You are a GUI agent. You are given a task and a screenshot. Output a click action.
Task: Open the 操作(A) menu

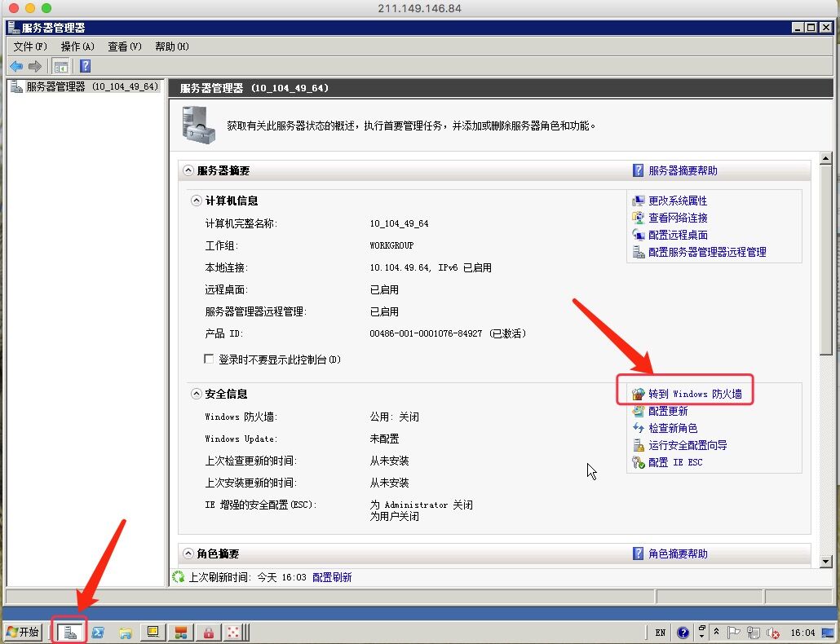(x=77, y=46)
